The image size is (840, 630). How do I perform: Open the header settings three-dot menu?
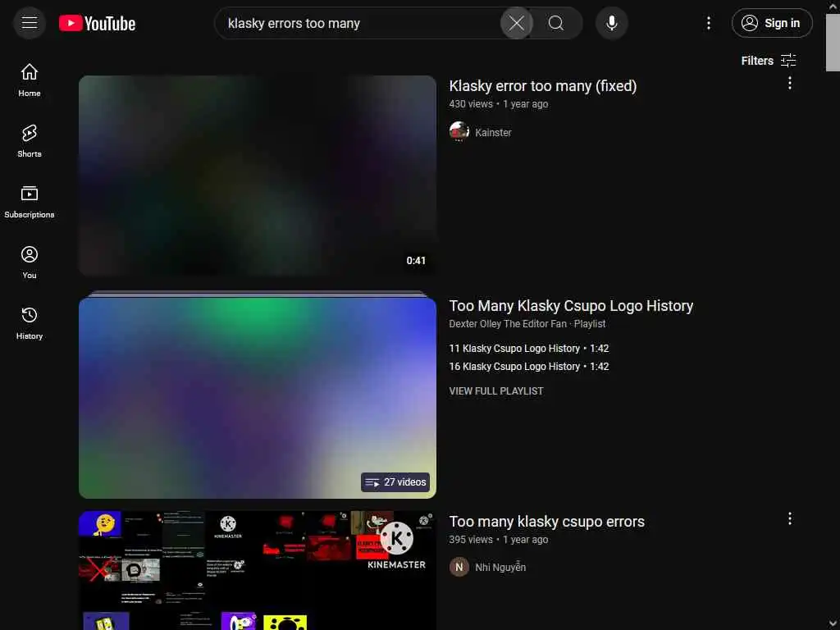click(x=708, y=23)
